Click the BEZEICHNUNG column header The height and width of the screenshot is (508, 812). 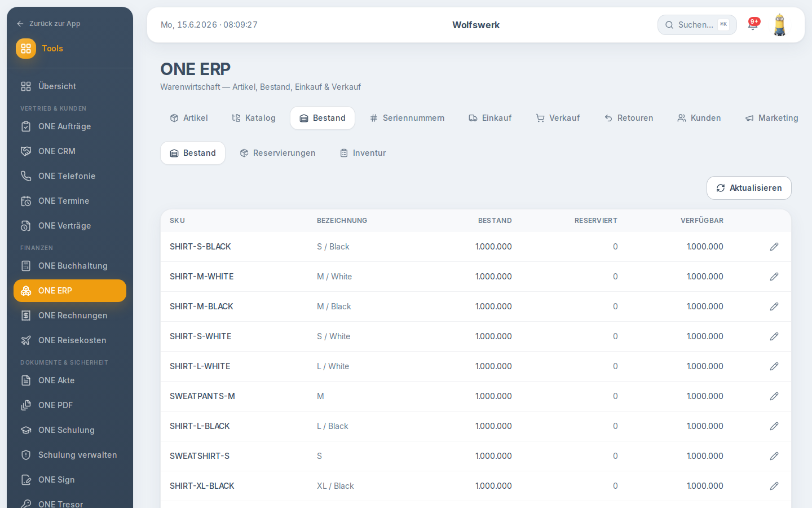point(342,221)
